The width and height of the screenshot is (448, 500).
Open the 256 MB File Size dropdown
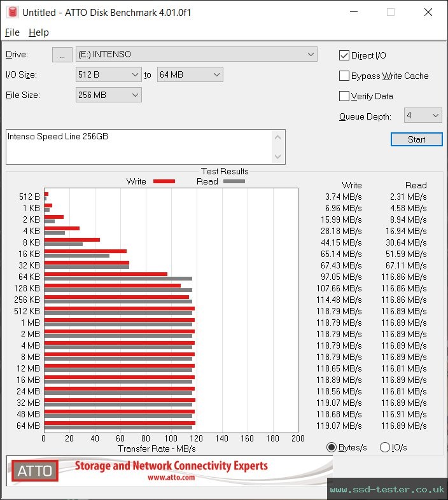108,95
